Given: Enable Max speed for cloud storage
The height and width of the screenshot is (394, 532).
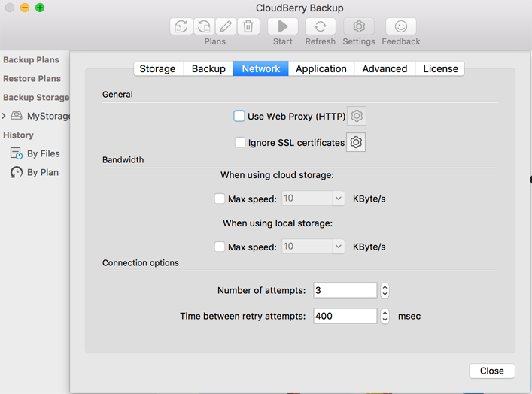Looking at the screenshot, I should point(220,199).
